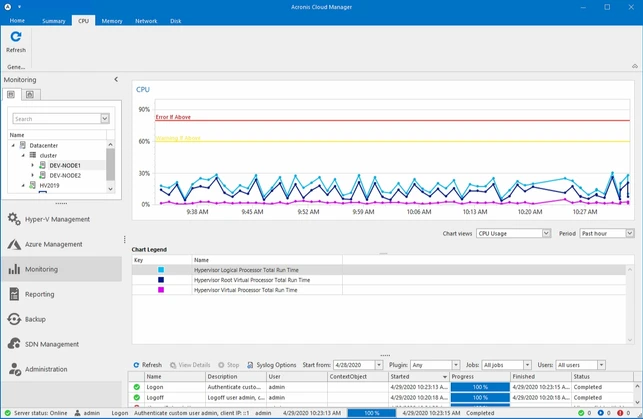Click the Logoff row success status icon
The width and height of the screenshot is (643, 419).
(137, 398)
